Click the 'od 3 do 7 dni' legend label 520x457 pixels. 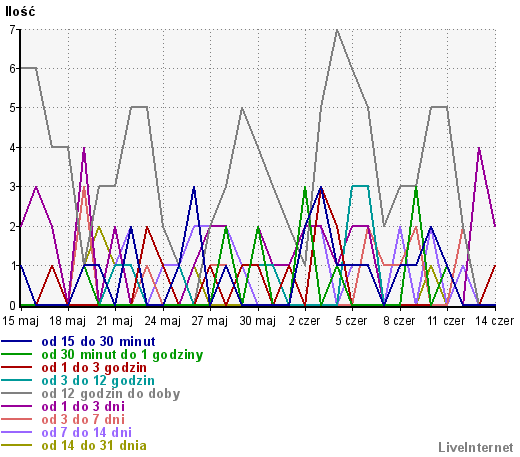83,420
